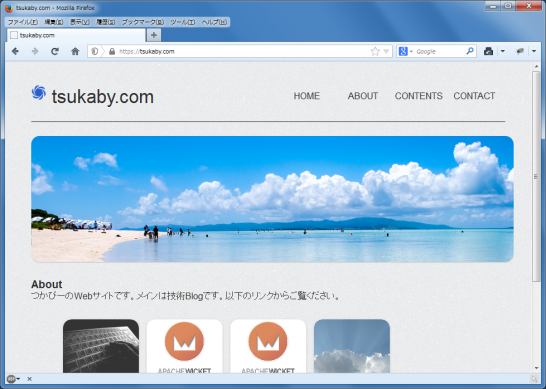
Task: Click the scrollbar down arrow
Action: click(536, 368)
